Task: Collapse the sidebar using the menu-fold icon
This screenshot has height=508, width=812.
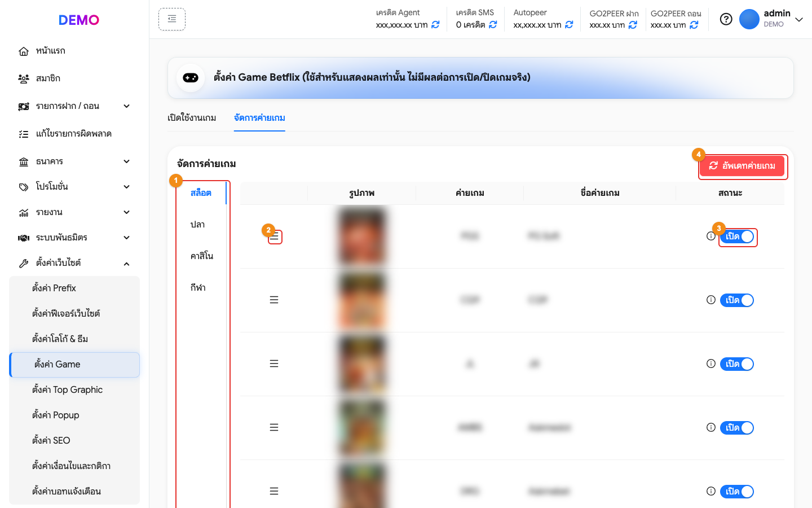Action: point(172,19)
